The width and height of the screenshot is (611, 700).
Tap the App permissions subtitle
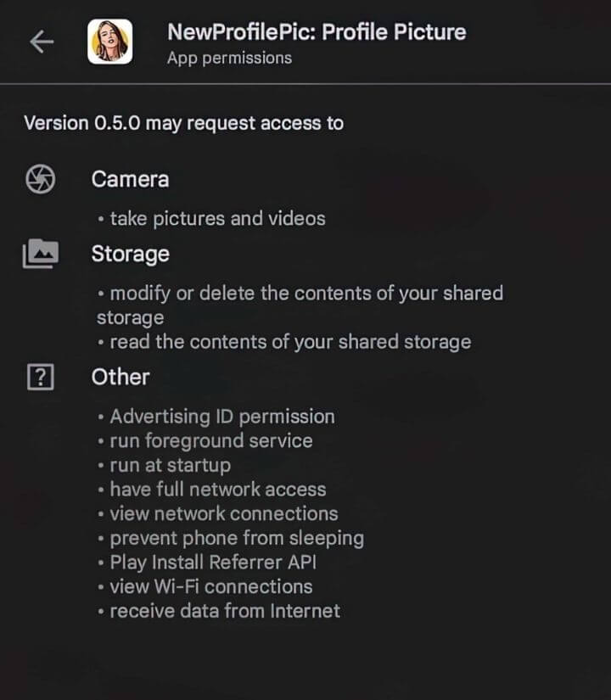coord(229,59)
